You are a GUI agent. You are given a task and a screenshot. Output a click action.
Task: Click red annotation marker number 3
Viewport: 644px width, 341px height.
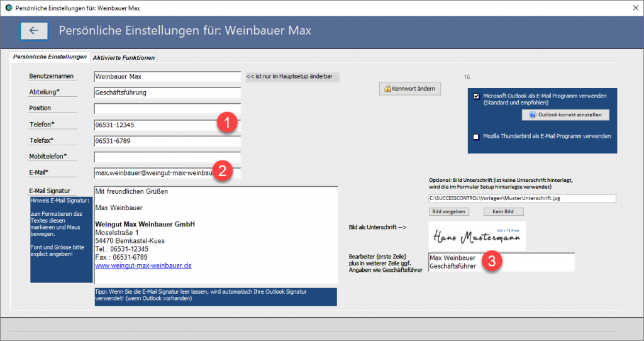(492, 261)
